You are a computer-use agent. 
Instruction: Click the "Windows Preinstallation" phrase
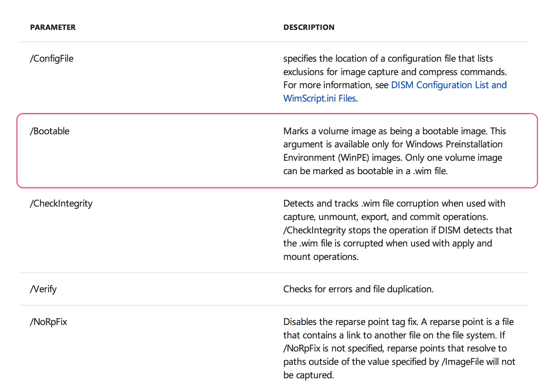(x=454, y=144)
